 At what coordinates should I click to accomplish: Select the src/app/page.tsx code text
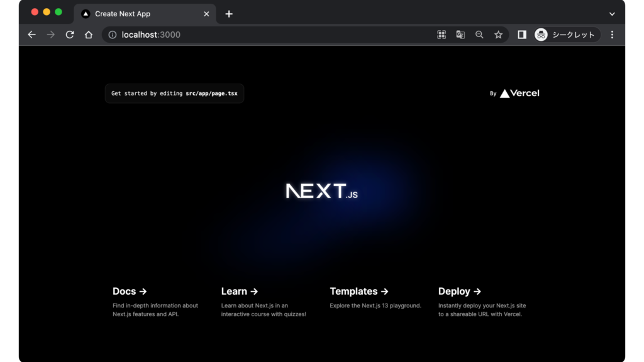211,94
